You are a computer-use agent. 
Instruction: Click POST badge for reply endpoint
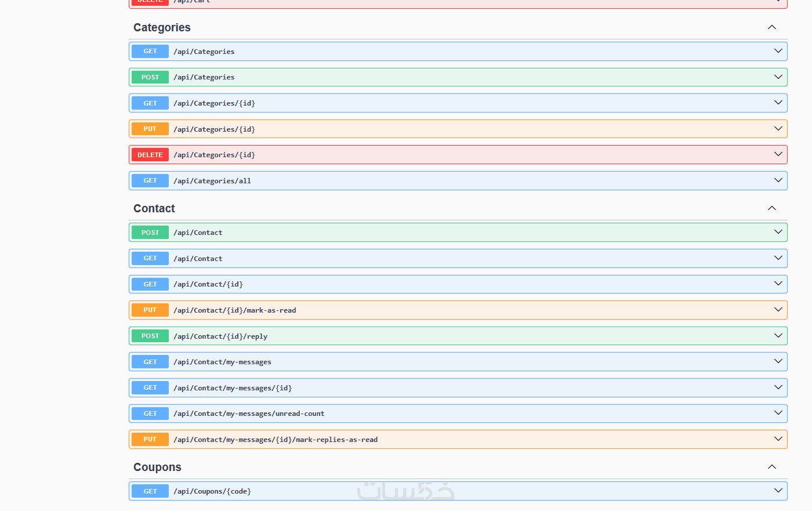click(150, 336)
